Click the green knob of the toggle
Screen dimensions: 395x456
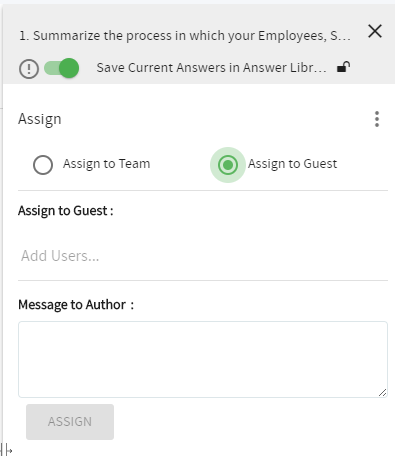(x=69, y=68)
